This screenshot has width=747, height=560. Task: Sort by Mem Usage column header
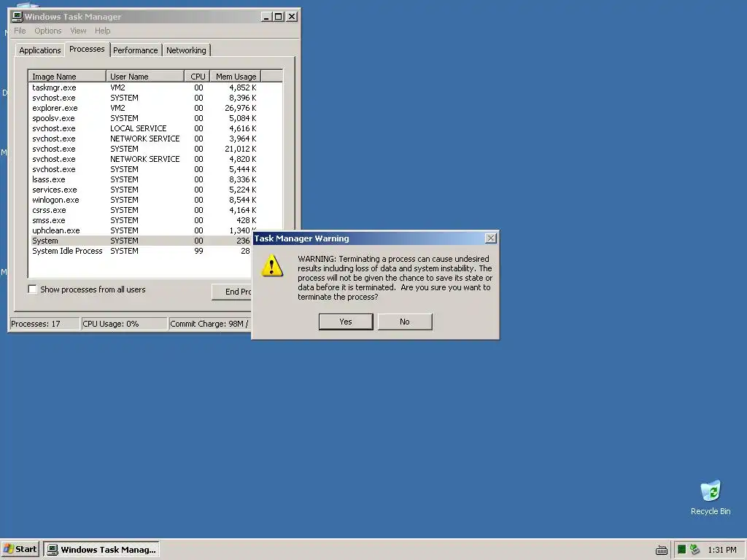[236, 76]
